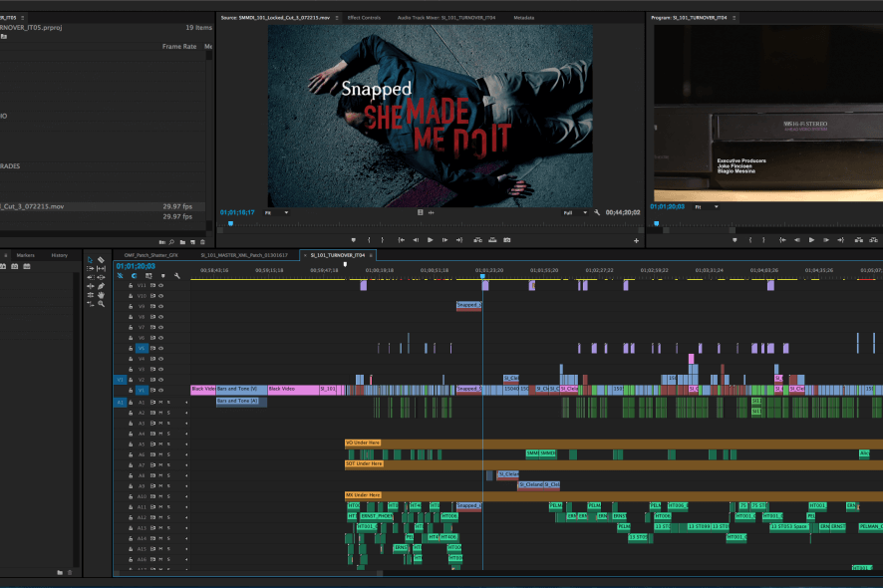Open the History panel tab
Screen dimensions: 883x588
[x=59, y=255]
